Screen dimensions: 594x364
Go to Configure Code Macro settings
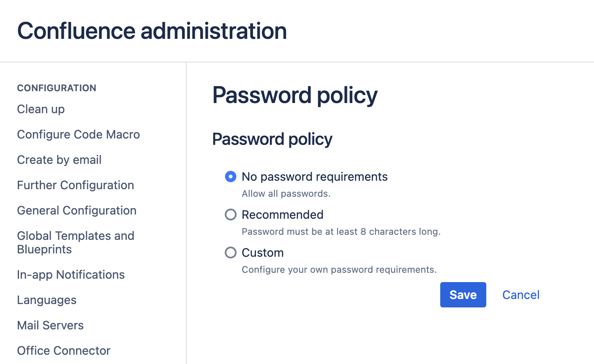(79, 135)
